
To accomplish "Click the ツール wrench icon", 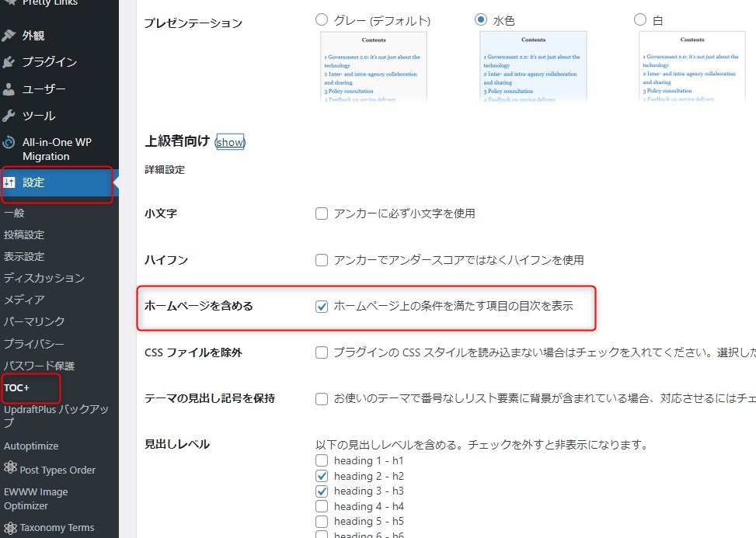I will (x=9, y=116).
